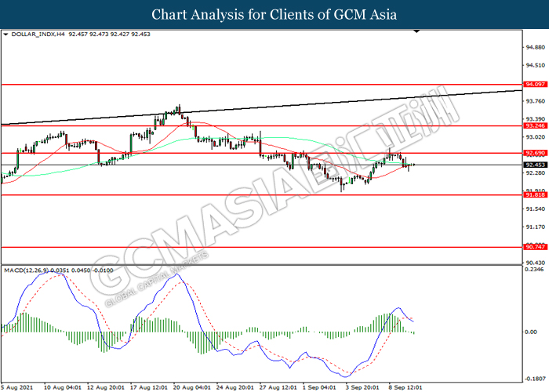The image size is (549, 392).
Task: Click the 12 Aug 20:01 time label
Action: pos(106,387)
